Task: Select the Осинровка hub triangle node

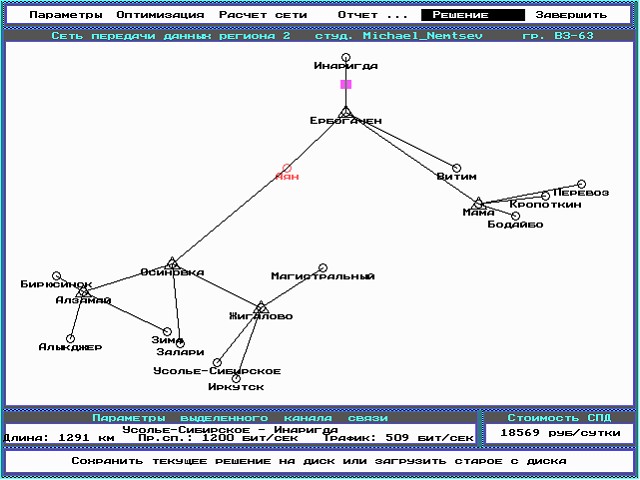Action: [172, 263]
